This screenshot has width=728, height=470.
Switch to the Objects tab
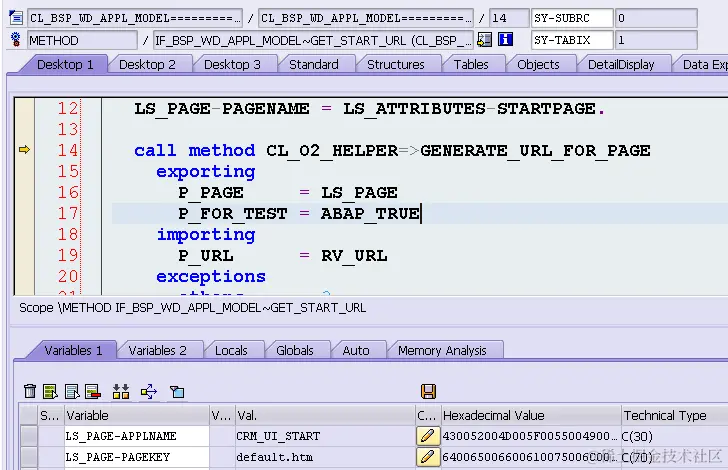538,65
